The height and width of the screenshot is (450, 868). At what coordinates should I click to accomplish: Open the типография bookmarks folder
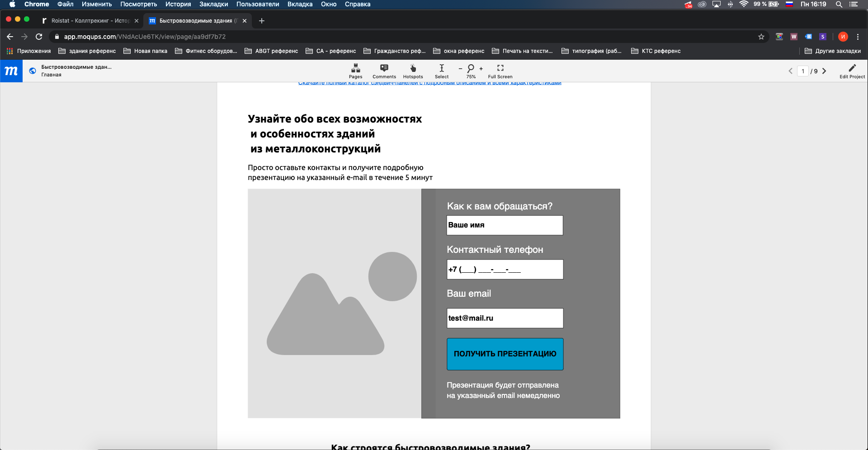592,51
